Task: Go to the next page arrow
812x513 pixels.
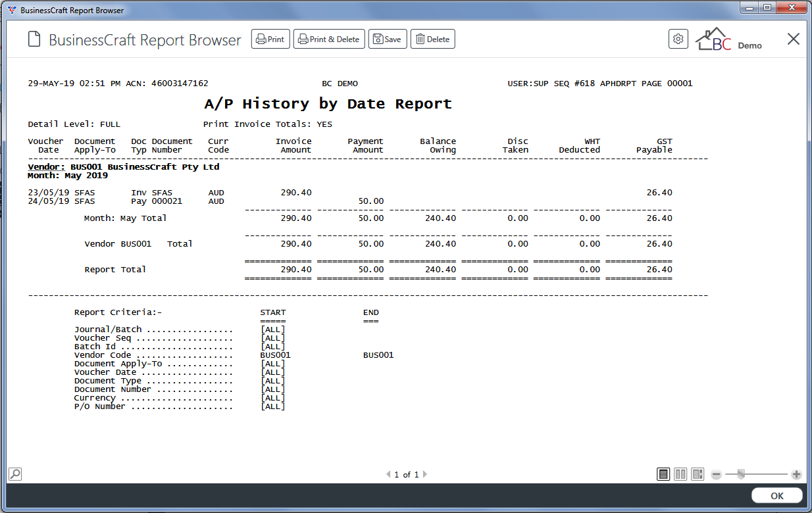Action: pos(425,474)
